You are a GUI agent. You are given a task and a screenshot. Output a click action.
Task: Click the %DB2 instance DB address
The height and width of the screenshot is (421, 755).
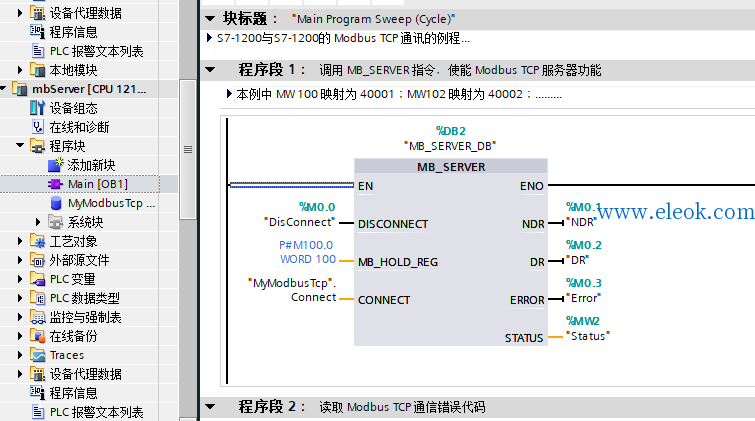click(x=451, y=131)
